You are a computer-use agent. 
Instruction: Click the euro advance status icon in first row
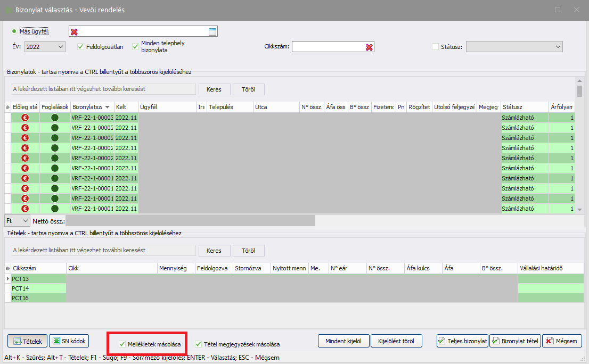[x=25, y=118]
